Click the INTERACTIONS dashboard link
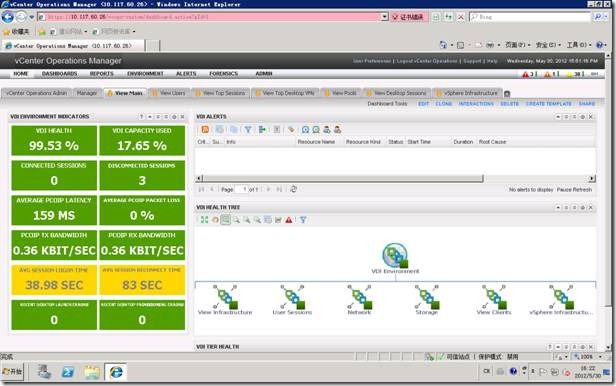 click(x=476, y=104)
